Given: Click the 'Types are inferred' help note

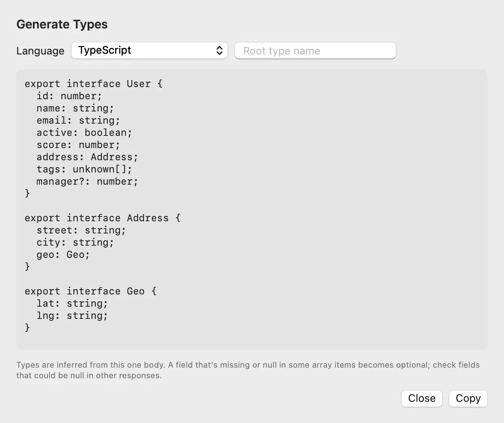Looking at the screenshot, I should (x=248, y=370).
